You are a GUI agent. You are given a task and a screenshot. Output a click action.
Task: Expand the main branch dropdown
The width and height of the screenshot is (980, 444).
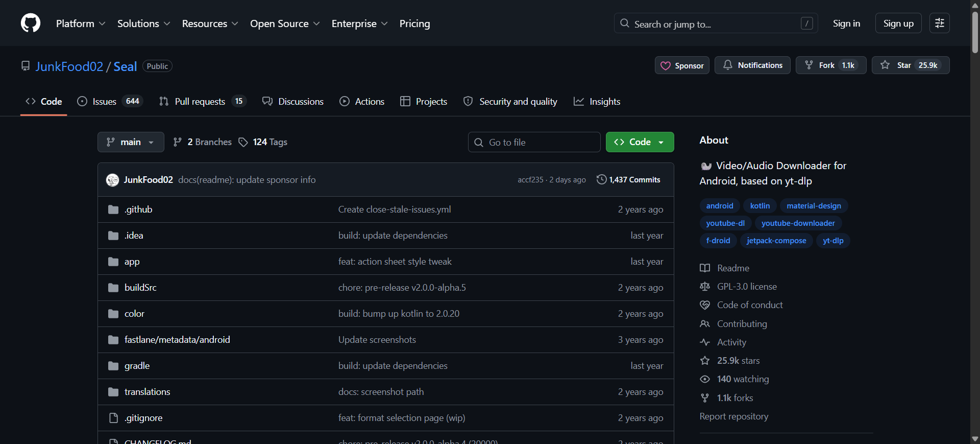tap(131, 142)
